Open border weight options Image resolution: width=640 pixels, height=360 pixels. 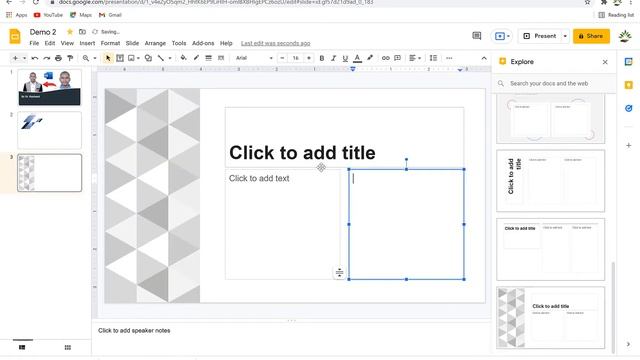click(209, 58)
